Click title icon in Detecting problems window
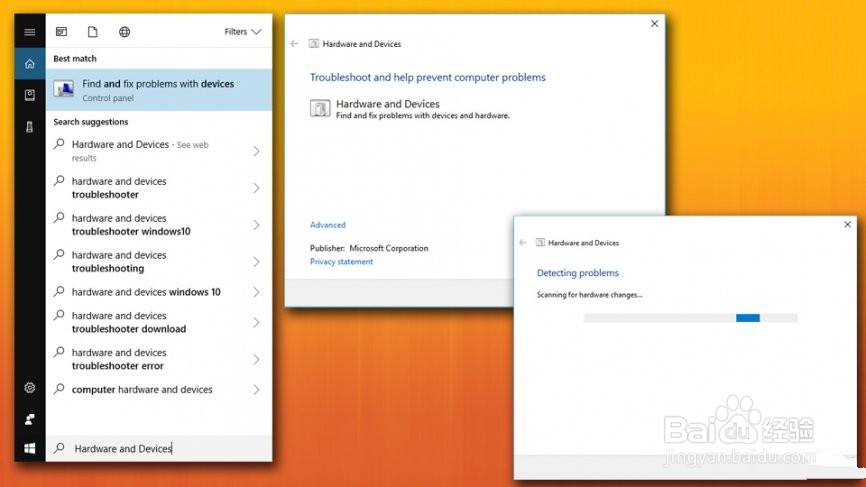866x487 pixels. (541, 242)
